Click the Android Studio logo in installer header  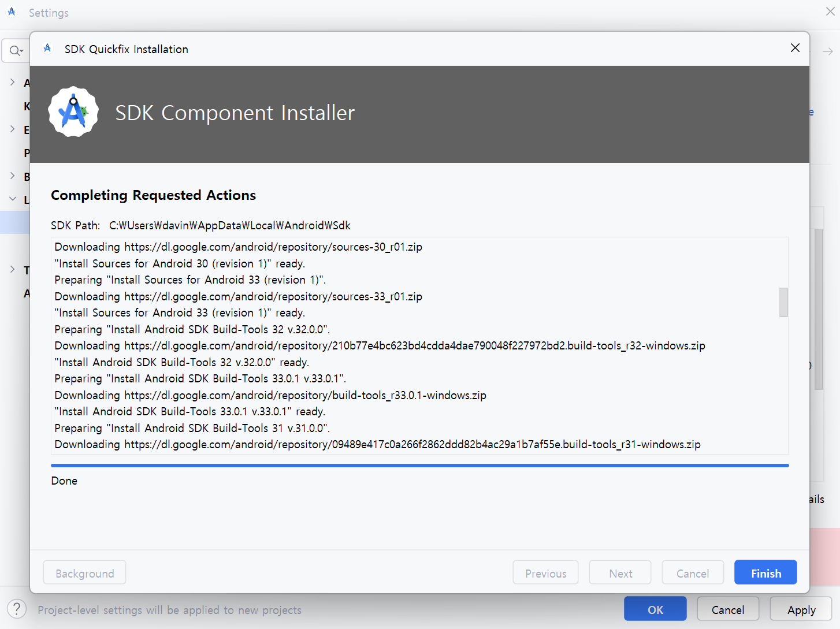point(73,112)
